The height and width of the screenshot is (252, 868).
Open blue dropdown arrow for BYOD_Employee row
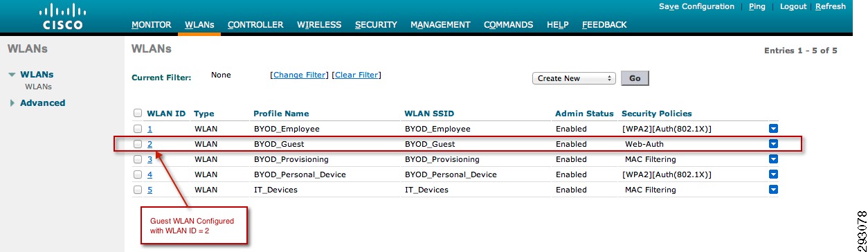774,129
